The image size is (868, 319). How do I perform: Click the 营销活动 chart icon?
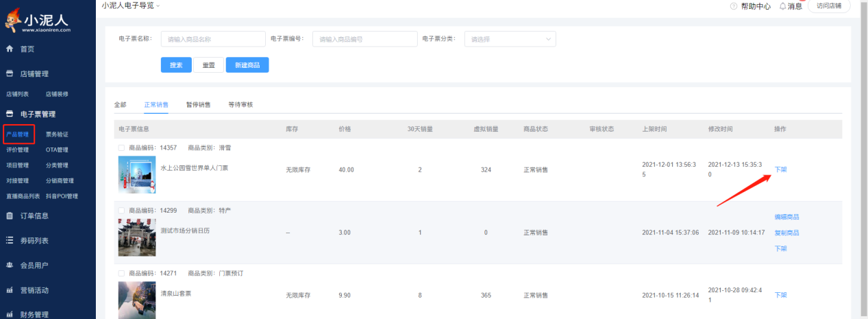click(x=10, y=290)
